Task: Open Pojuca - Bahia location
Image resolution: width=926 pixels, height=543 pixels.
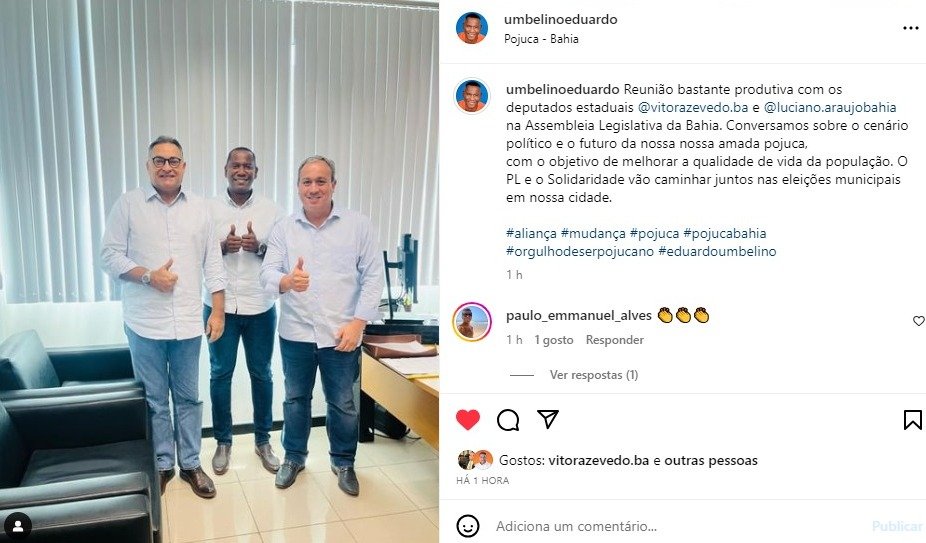Action: point(541,39)
